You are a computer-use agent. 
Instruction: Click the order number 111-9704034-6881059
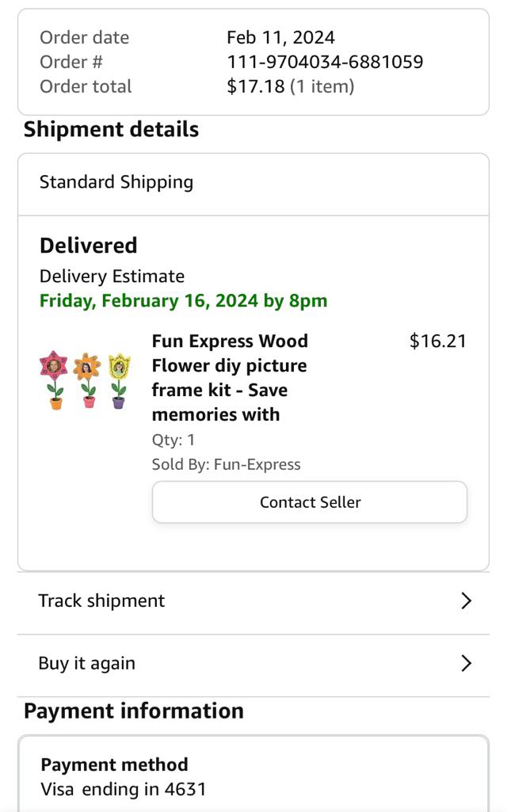click(x=325, y=62)
